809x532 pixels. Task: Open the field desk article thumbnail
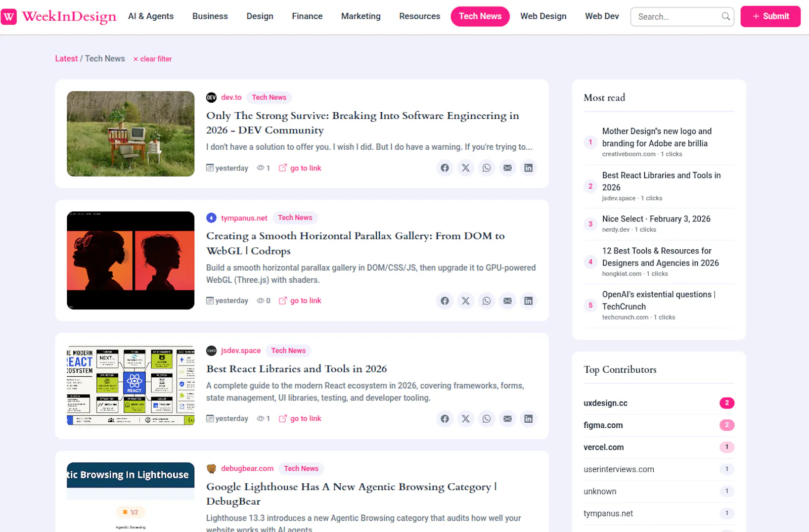(130, 134)
